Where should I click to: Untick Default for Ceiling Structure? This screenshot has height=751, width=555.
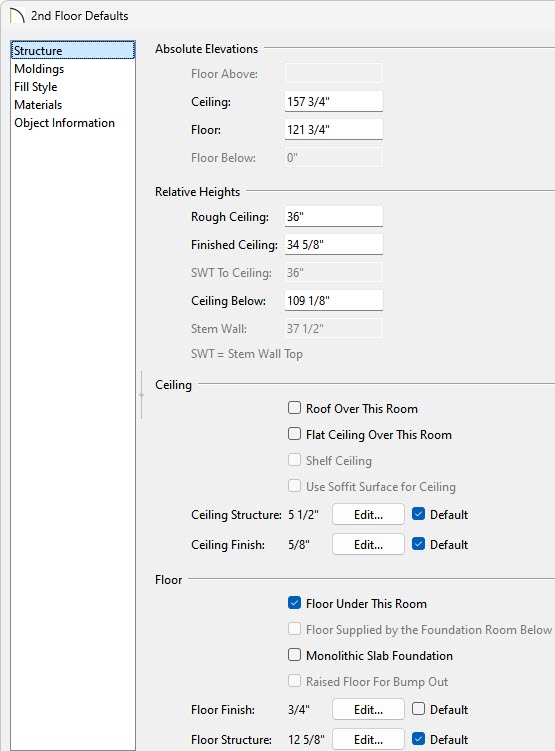pyautogui.click(x=418, y=514)
